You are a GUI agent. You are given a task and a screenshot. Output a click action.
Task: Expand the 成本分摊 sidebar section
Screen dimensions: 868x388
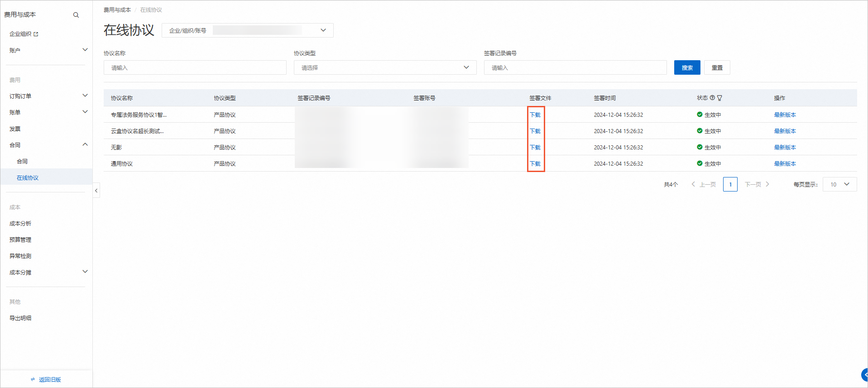point(85,272)
